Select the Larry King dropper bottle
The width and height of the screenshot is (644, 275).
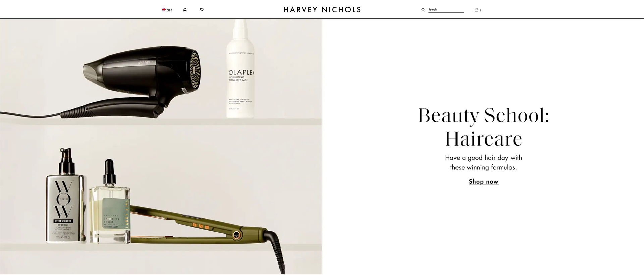(110, 205)
